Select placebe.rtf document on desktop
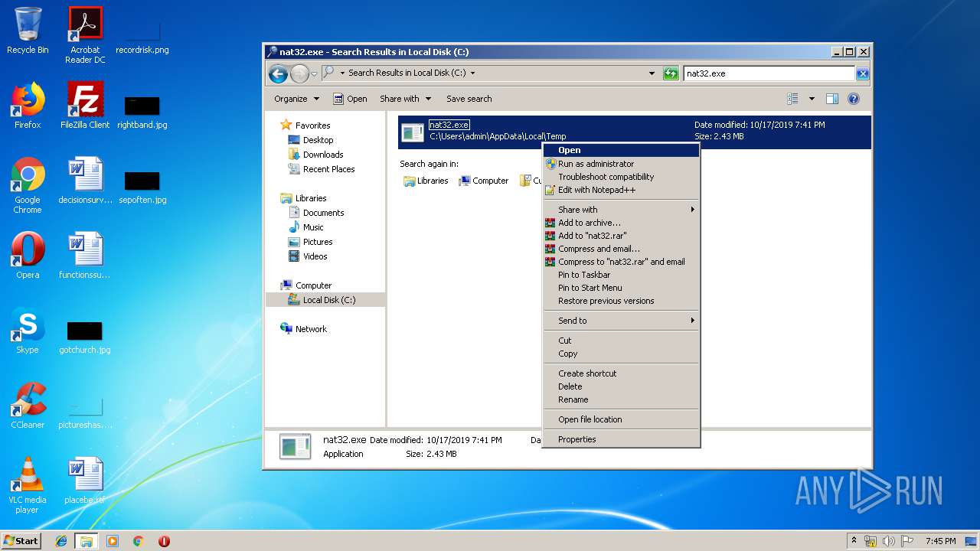980x551 pixels. click(85, 481)
